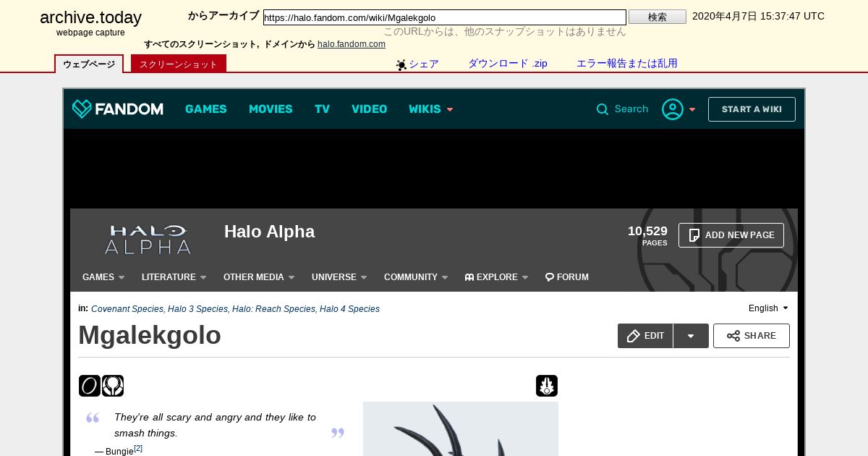The image size is (868, 456).
Task: Click the Search text in Fandom header
Action: [x=631, y=109]
